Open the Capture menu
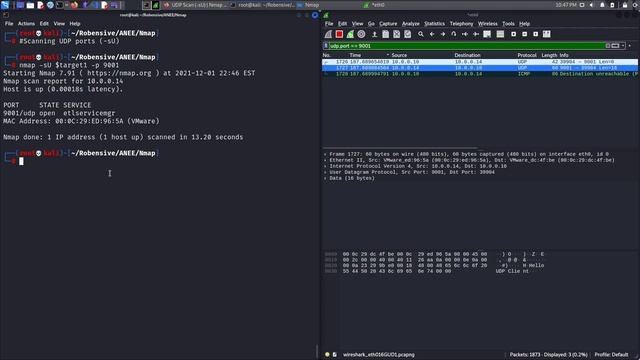The image size is (640, 360). click(388, 24)
